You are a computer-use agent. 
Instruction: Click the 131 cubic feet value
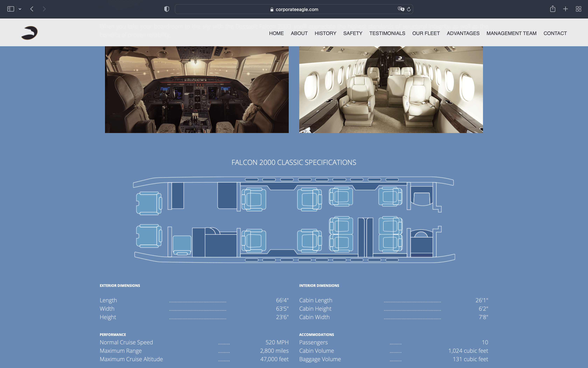pyautogui.click(x=470, y=359)
